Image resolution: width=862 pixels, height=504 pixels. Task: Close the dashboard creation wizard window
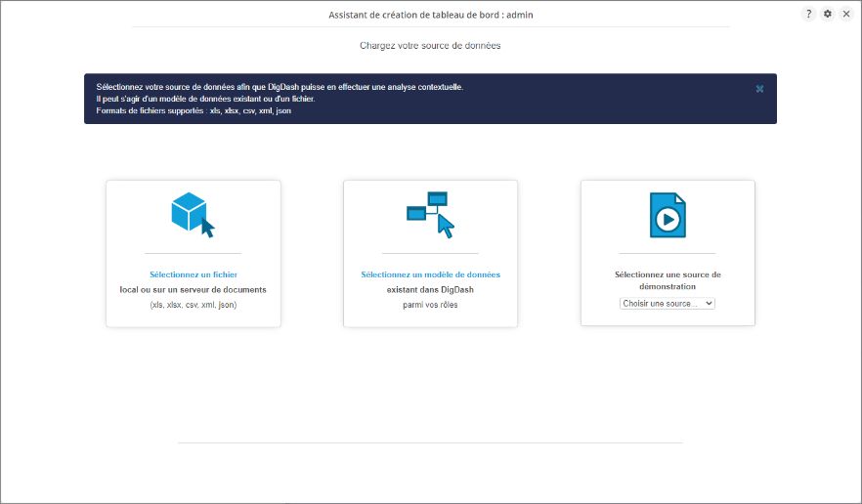click(846, 14)
